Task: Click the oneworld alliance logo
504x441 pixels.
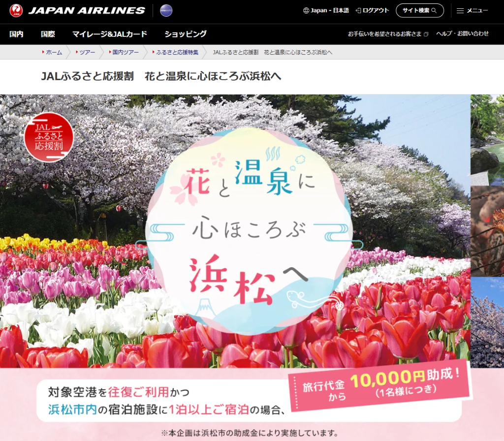Action: (x=166, y=11)
